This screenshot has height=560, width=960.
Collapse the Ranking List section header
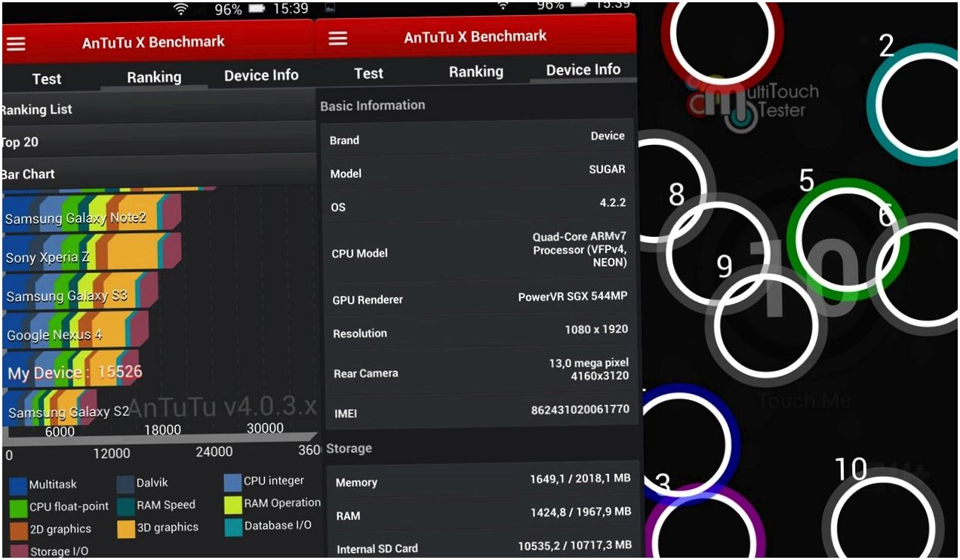158,109
